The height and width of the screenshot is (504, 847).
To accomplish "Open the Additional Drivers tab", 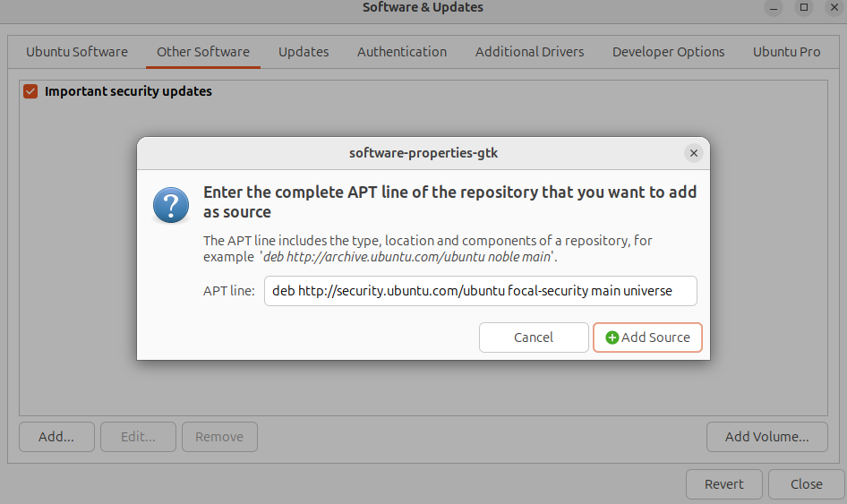I will tap(529, 52).
